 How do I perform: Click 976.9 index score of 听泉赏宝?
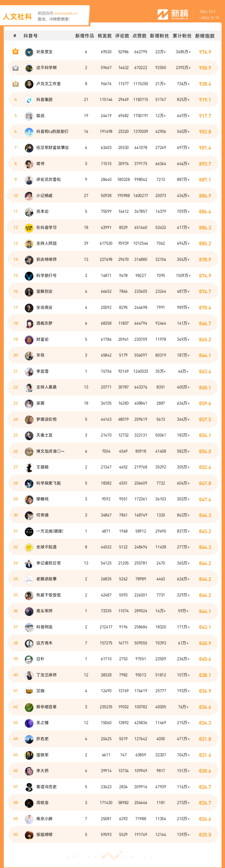[x=205, y=52]
